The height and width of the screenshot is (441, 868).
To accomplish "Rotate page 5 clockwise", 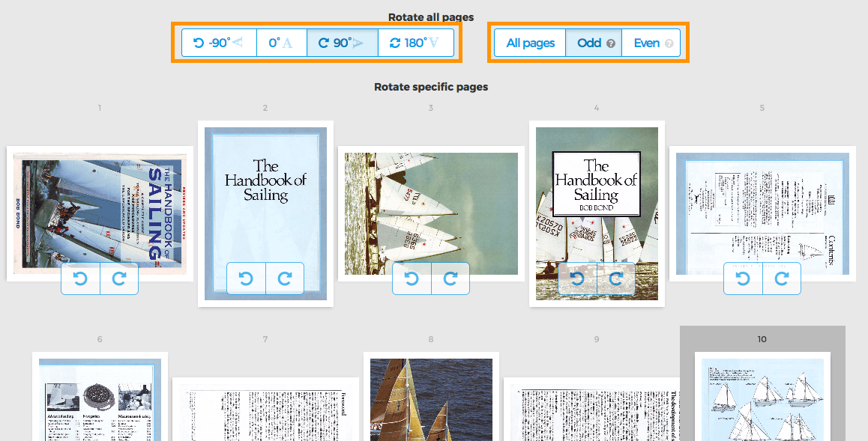I will point(782,279).
